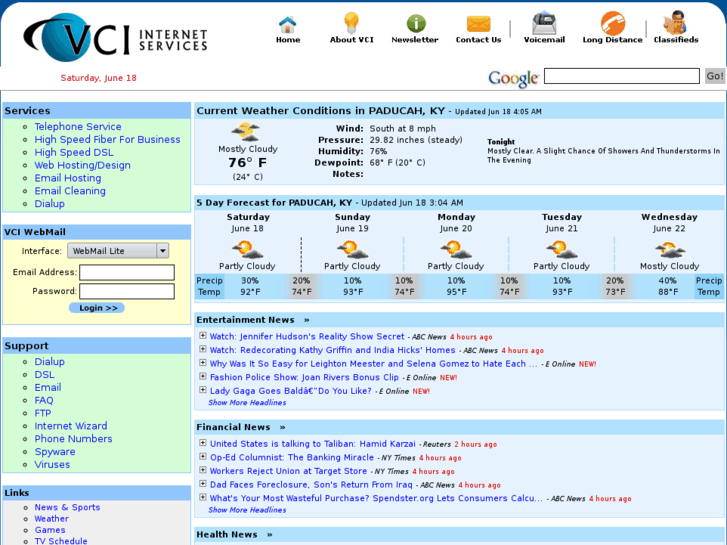
Task: Open the Internet Wizard link
Action: coord(71,426)
